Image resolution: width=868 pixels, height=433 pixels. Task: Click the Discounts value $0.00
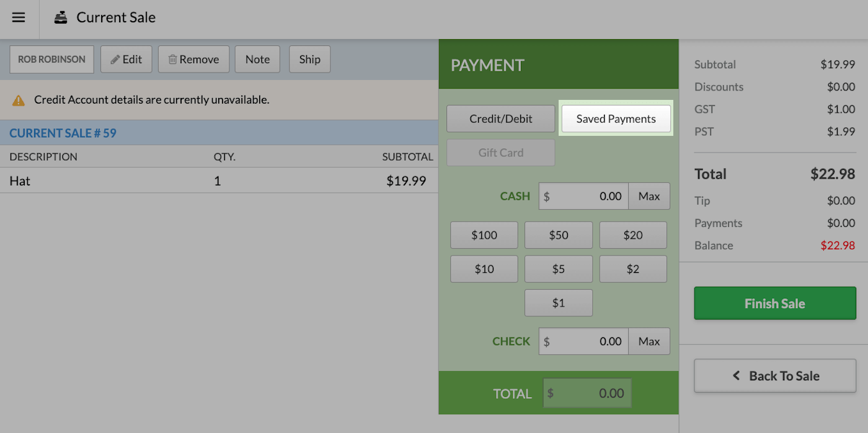pyautogui.click(x=841, y=87)
